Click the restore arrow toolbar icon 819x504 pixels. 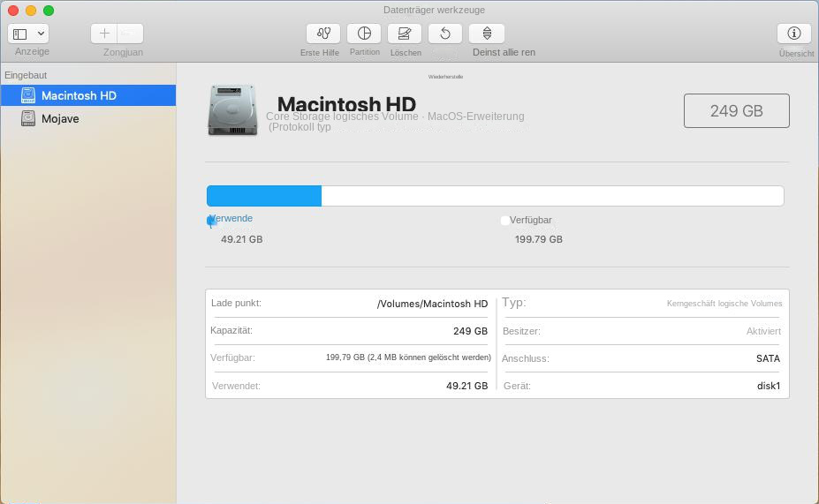coord(445,34)
